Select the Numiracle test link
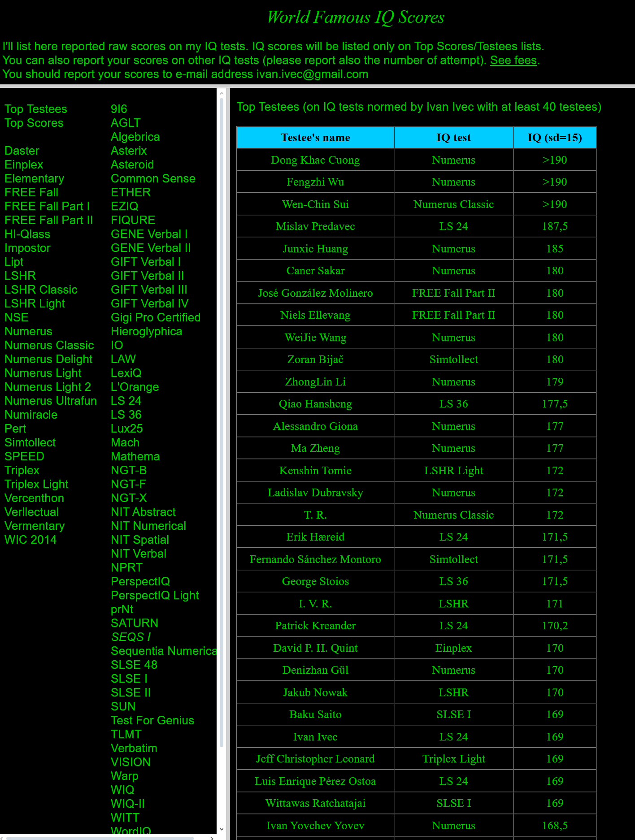 pyautogui.click(x=31, y=415)
